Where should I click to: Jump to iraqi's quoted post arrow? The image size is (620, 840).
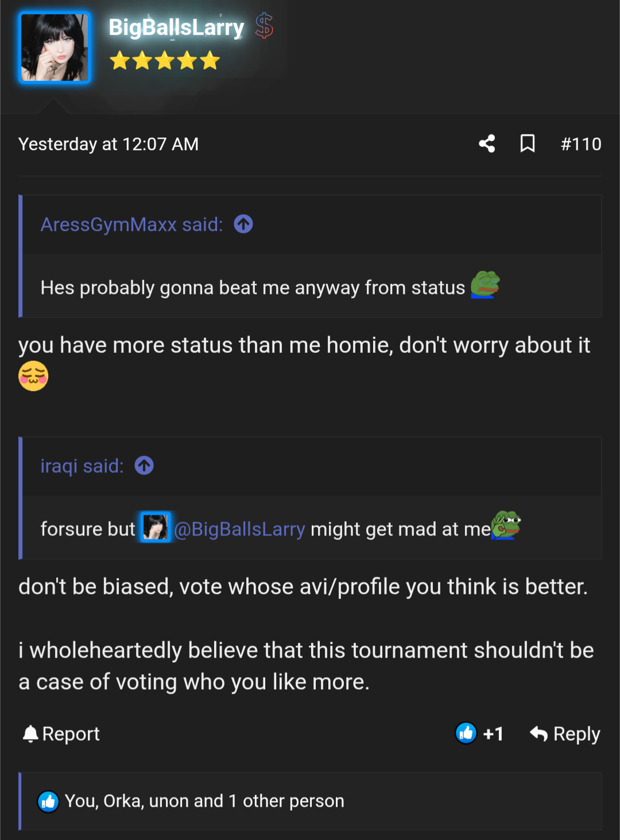point(144,465)
